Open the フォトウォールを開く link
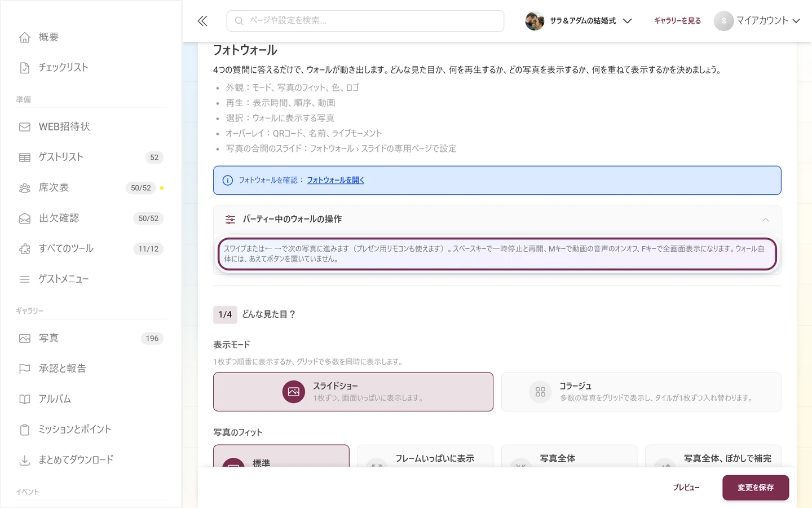This screenshot has height=508, width=812. [x=336, y=181]
